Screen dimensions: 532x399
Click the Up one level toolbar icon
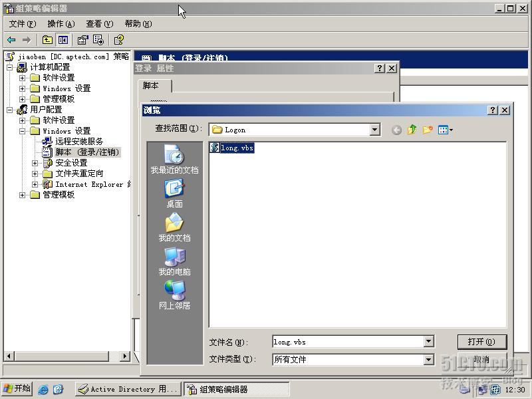click(47, 40)
